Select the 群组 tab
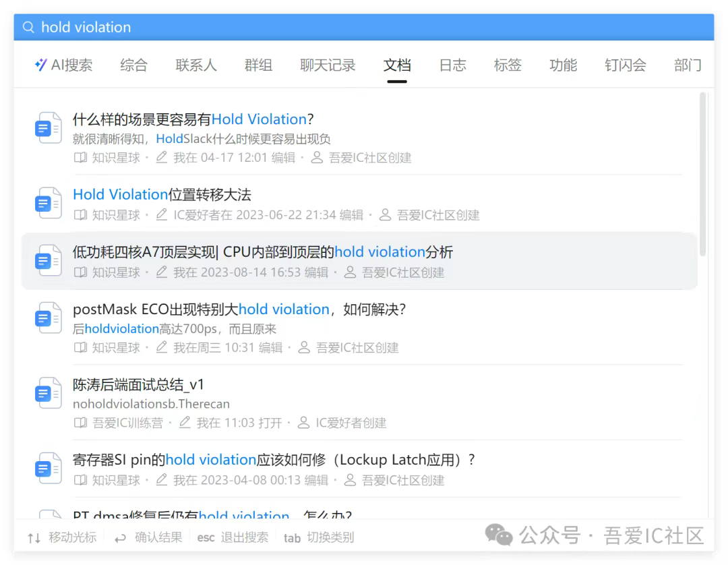Image resolution: width=728 pixels, height=565 pixels. coord(258,65)
